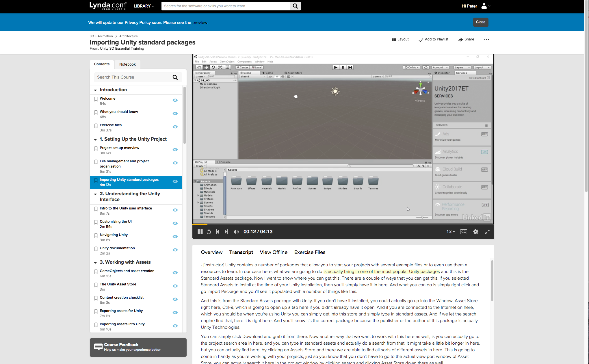Open the Overview tab
This screenshot has height=364, width=589.
(212, 252)
